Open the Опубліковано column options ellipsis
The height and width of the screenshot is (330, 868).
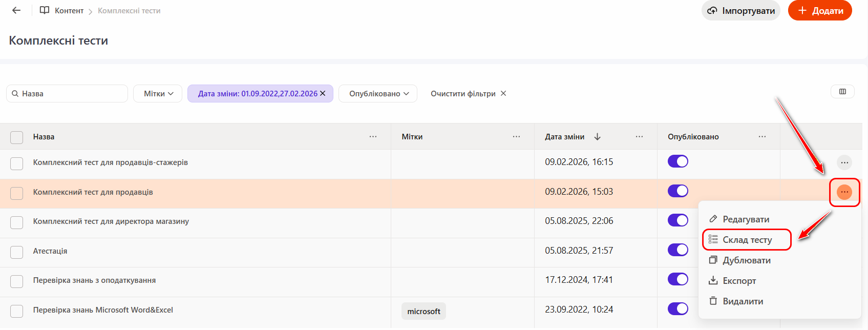pyautogui.click(x=762, y=137)
